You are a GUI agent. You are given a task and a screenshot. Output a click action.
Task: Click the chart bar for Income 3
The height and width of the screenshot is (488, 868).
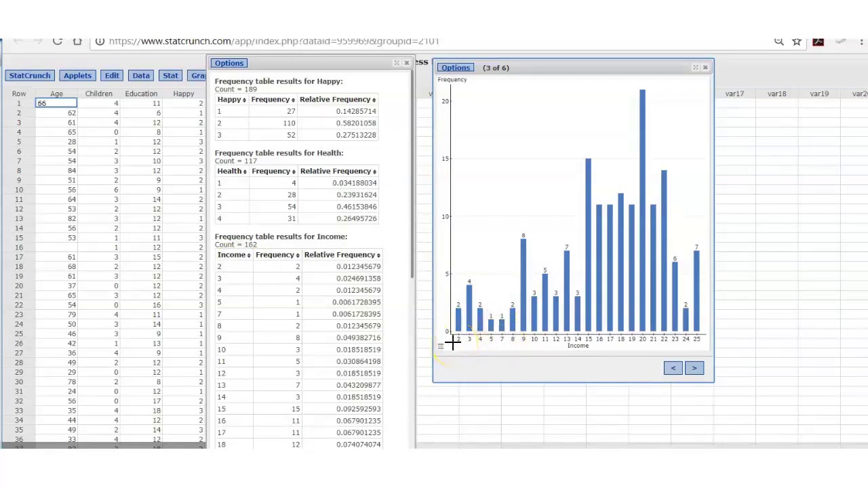tap(469, 308)
